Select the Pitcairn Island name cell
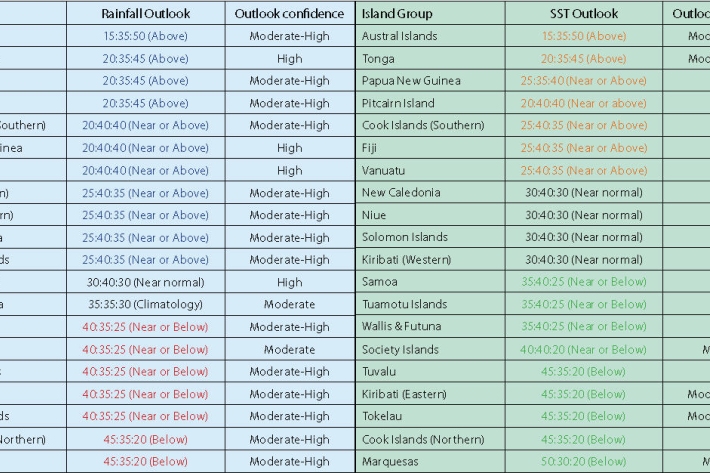 pyautogui.click(x=398, y=103)
